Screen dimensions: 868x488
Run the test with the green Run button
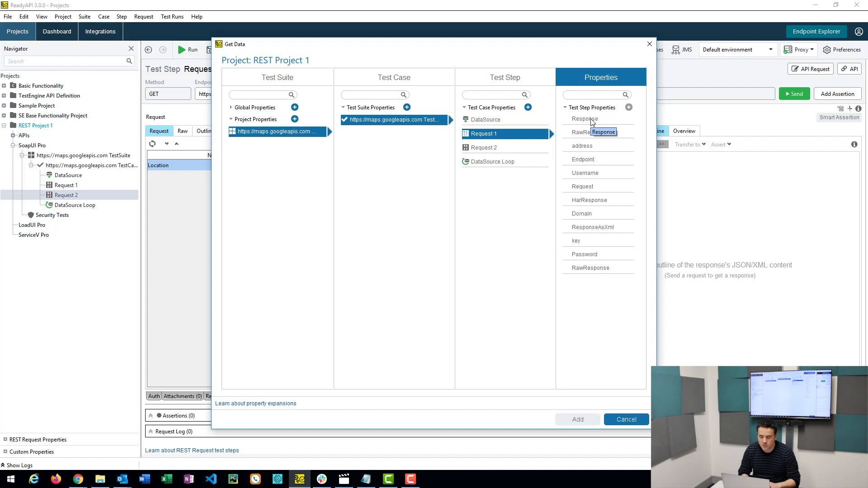coord(188,50)
